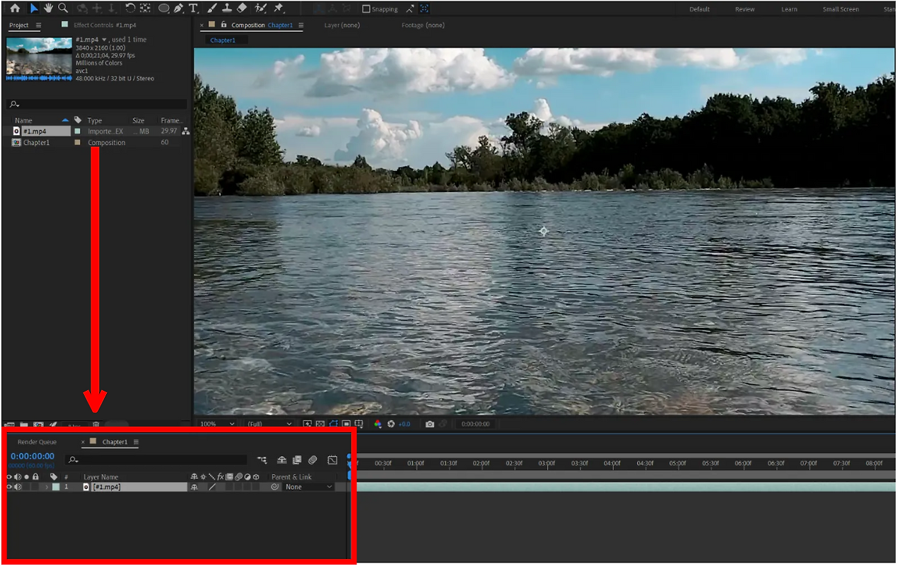Switch to the Project panel tab
The image size is (905, 588).
(18, 25)
